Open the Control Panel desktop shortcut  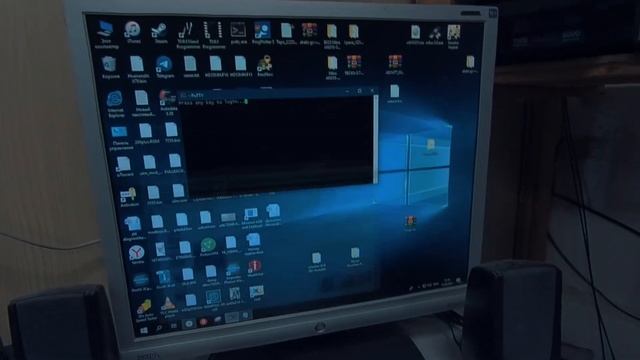(120, 138)
